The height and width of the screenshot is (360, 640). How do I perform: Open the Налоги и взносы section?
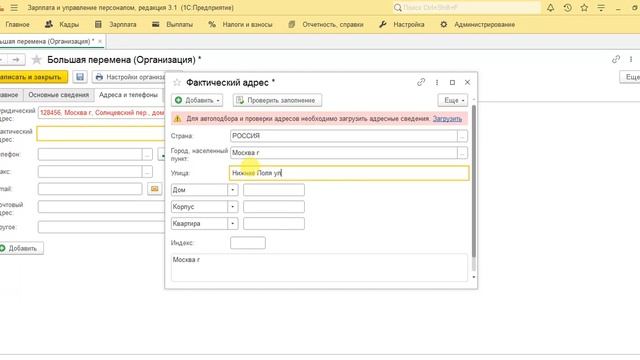click(240, 24)
